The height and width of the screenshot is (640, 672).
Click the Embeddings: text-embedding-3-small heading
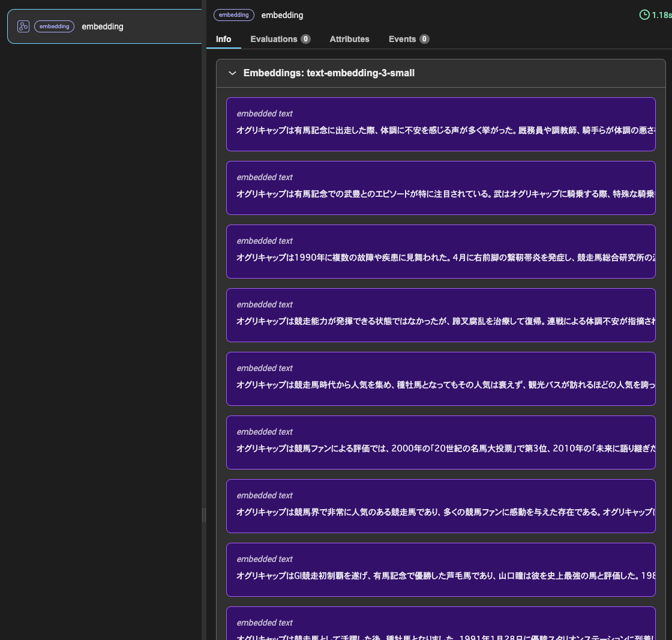329,73
